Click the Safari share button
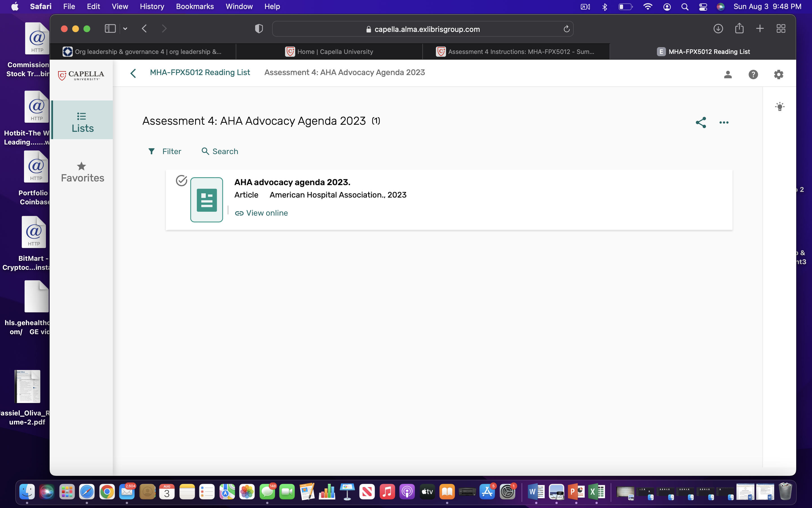This screenshot has width=812, height=508. [739, 28]
